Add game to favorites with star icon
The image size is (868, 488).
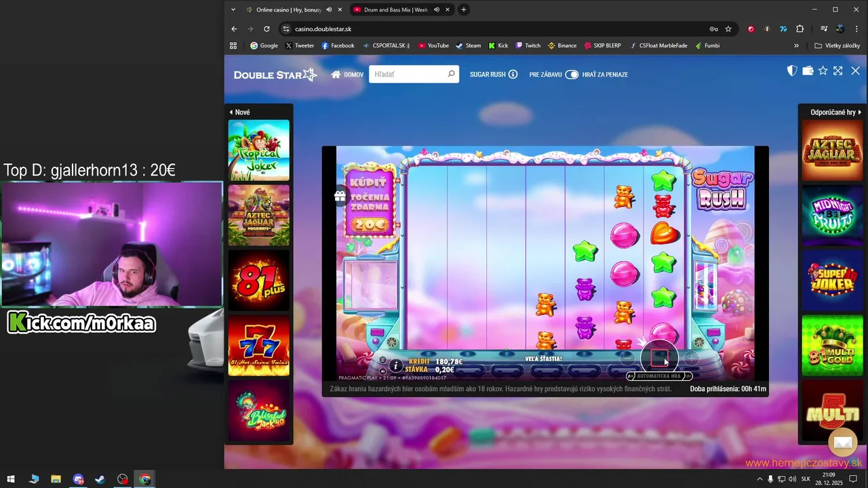point(823,70)
